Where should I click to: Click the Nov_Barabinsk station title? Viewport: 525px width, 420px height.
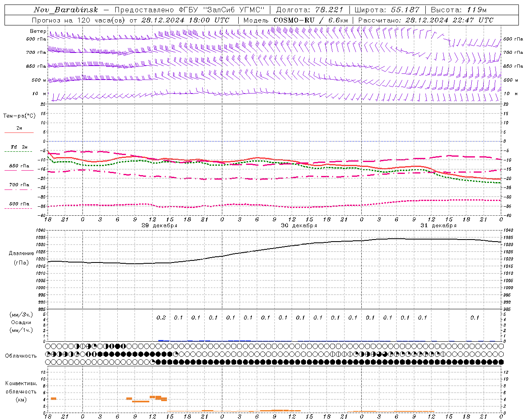coord(66,10)
